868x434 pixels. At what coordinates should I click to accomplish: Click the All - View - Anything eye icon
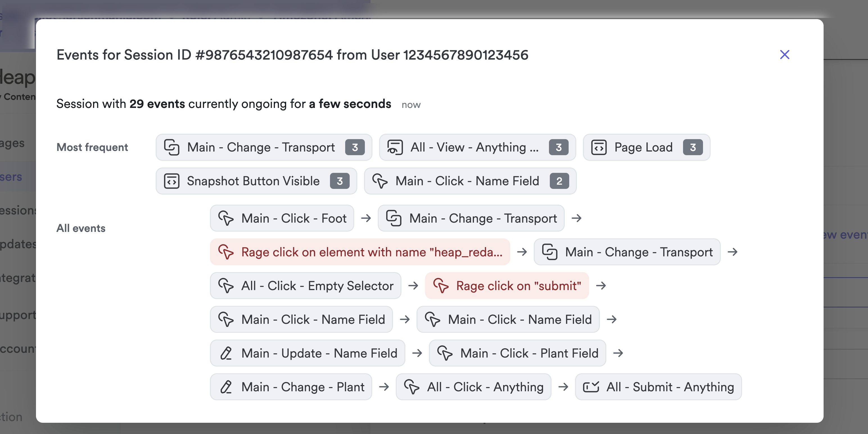click(395, 147)
